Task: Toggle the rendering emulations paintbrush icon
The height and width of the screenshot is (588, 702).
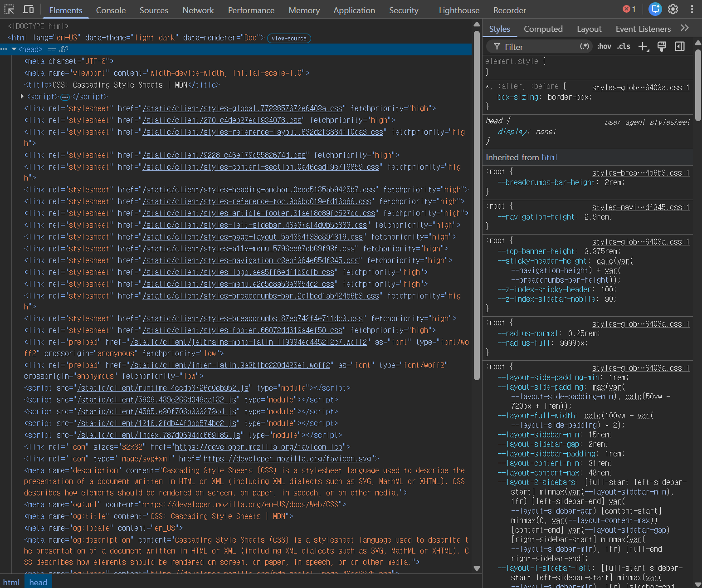Action: pyautogui.click(x=662, y=46)
